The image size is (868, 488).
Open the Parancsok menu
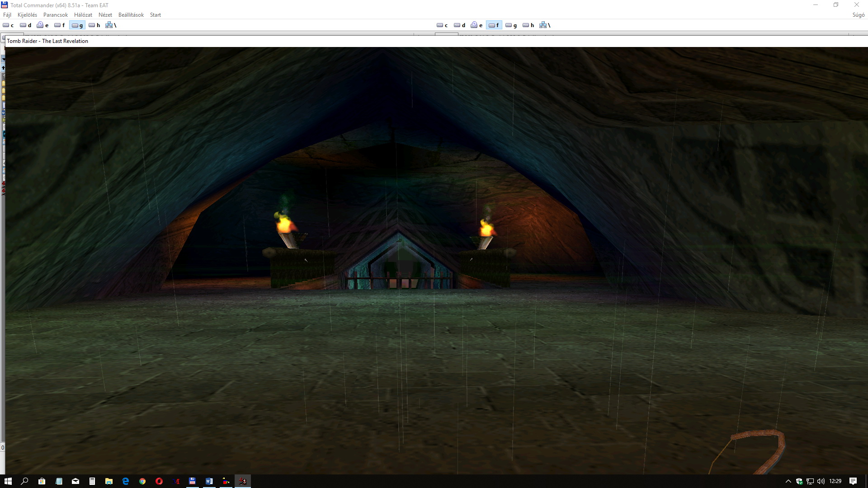[55, 15]
